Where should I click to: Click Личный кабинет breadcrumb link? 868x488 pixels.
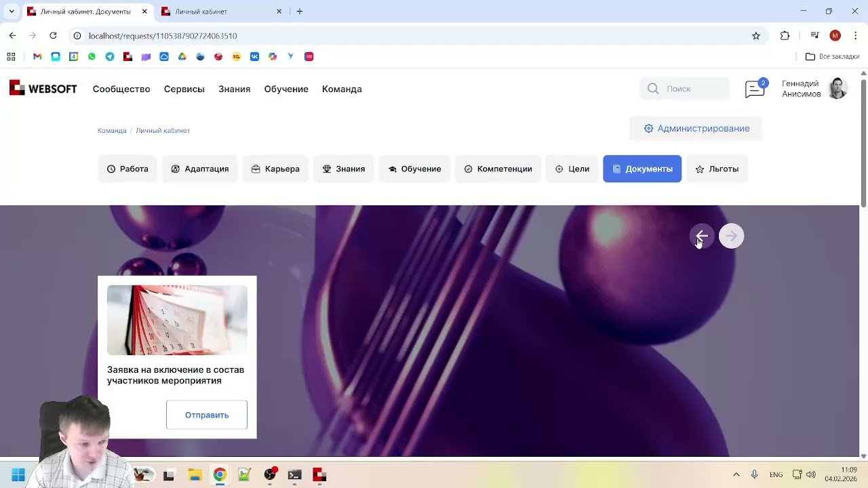[x=163, y=130]
